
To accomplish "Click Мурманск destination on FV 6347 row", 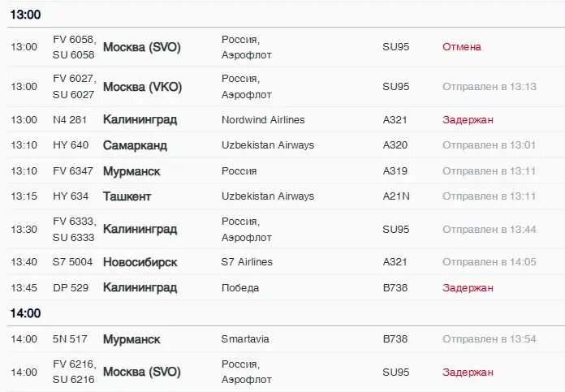I will [x=131, y=171].
